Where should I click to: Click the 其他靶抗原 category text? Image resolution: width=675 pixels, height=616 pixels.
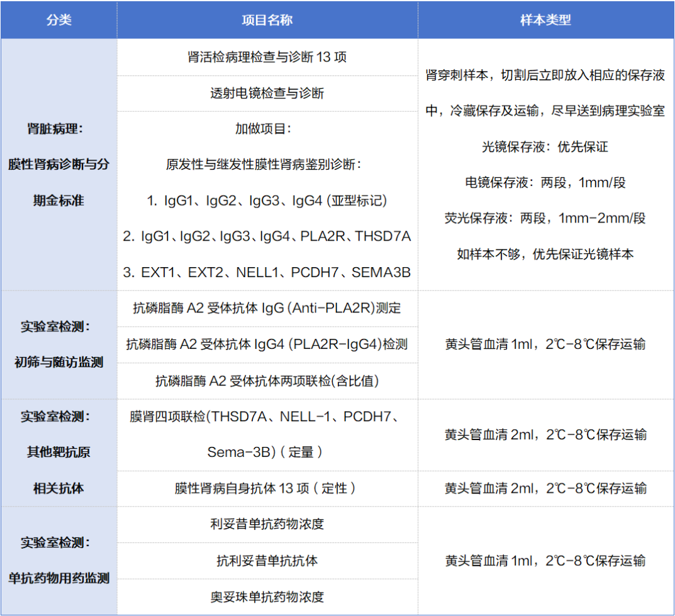pyautogui.click(x=59, y=452)
